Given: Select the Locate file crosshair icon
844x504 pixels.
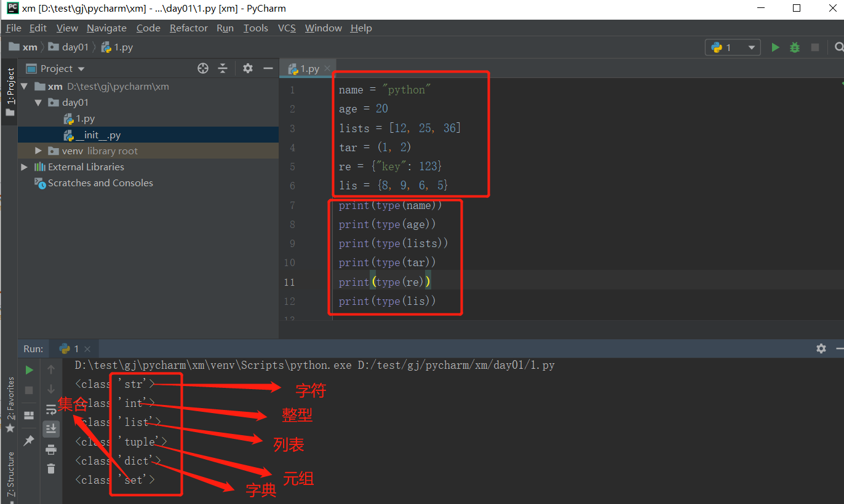Looking at the screenshot, I should [203, 68].
